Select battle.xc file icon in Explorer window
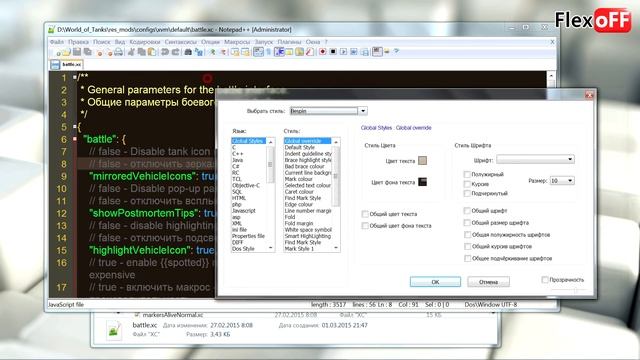Viewport: 640px width, 360px height. tap(114, 330)
